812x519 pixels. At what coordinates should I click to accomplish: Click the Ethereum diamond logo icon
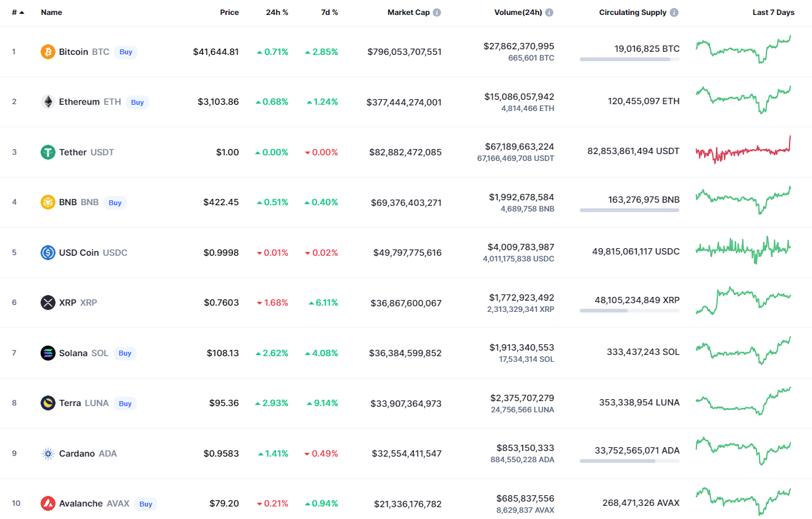(48, 102)
